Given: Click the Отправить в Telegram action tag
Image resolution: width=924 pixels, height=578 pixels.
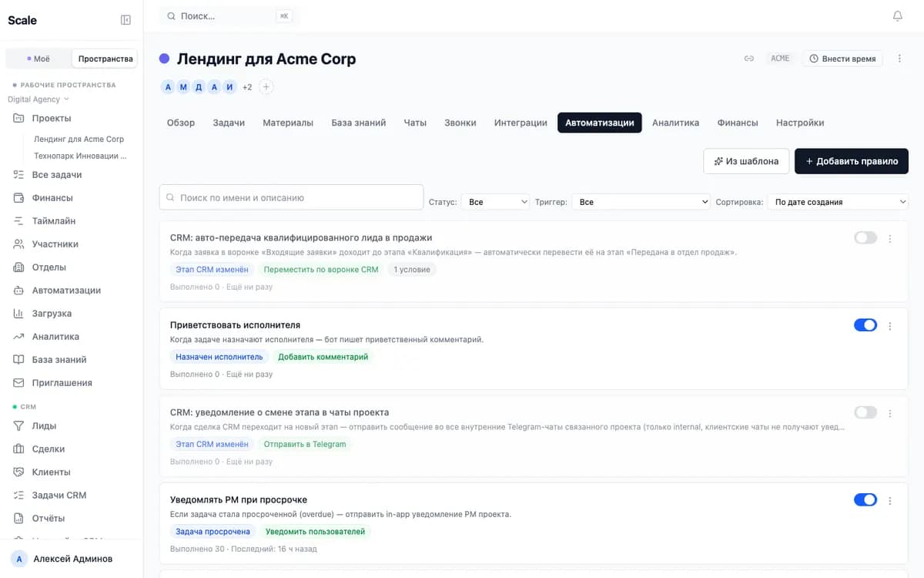Looking at the screenshot, I should pyautogui.click(x=305, y=444).
